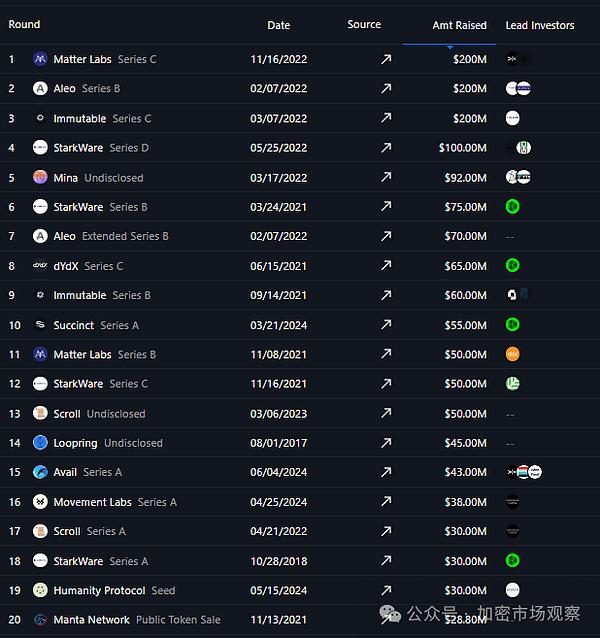Click lead investor icon for StarkWare Series A

512,561
